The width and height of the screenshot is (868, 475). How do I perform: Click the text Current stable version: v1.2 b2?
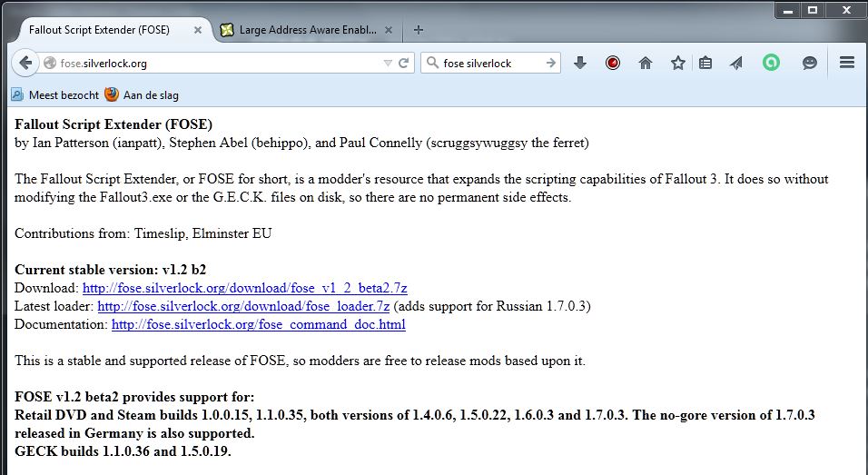[110, 270]
